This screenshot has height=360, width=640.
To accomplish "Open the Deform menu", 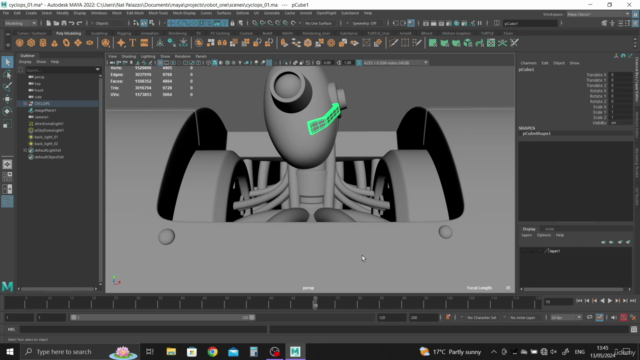I will [x=242, y=13].
